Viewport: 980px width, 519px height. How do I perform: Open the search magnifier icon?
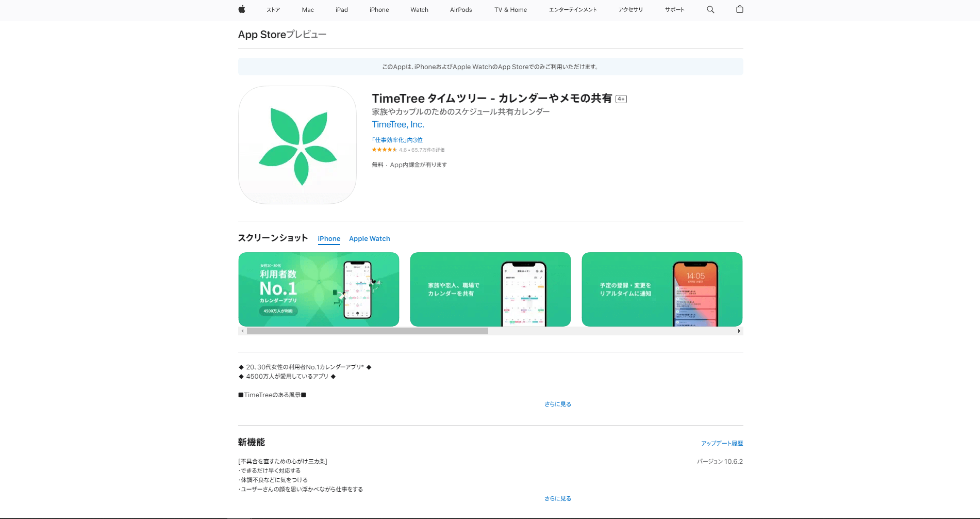710,9
